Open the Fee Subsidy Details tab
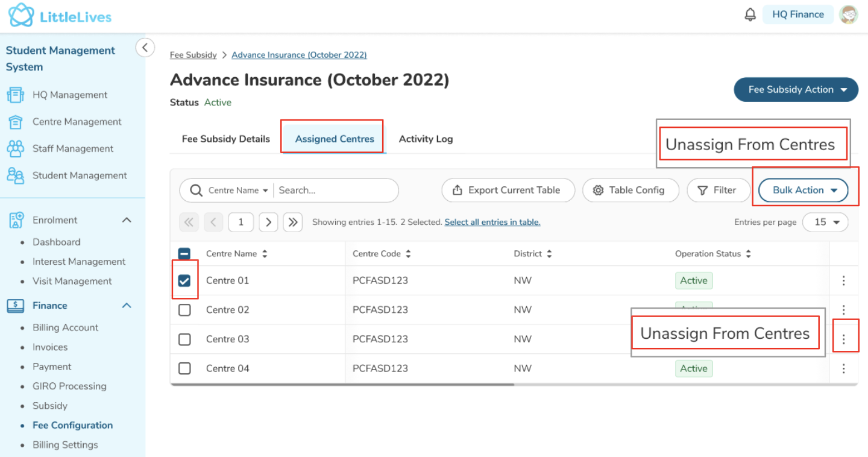The width and height of the screenshot is (868, 457). (226, 139)
